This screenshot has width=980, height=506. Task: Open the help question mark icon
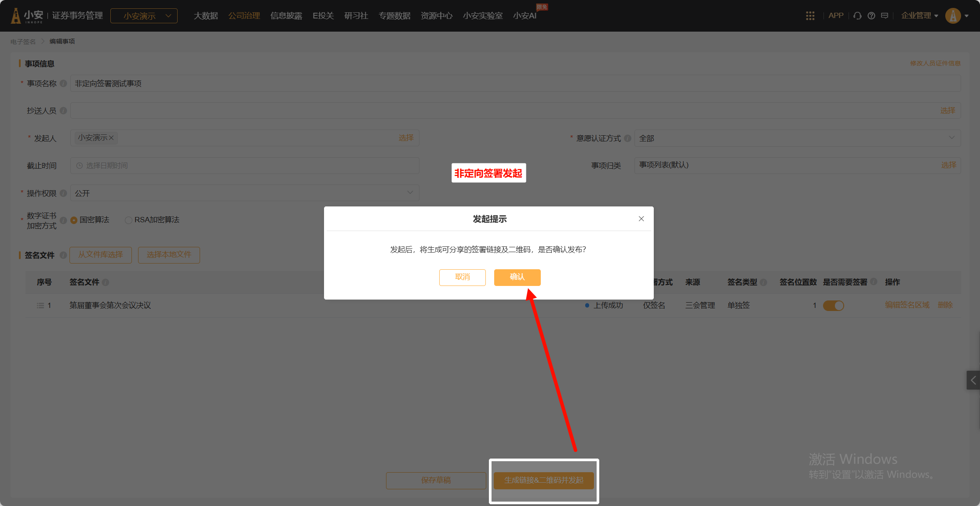click(x=871, y=16)
